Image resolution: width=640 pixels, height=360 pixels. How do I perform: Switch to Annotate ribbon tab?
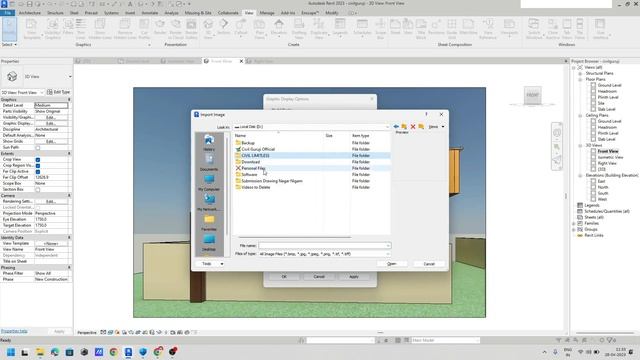149,13
